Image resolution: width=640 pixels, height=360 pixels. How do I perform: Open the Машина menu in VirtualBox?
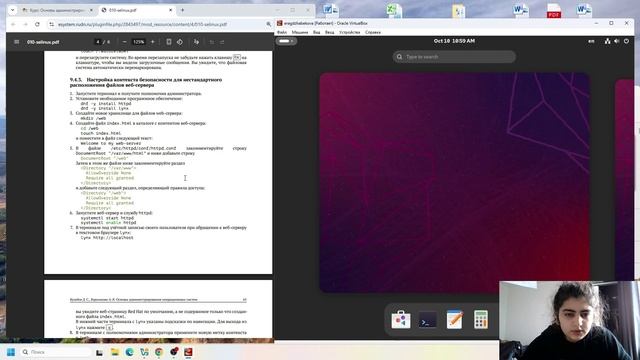(x=300, y=32)
